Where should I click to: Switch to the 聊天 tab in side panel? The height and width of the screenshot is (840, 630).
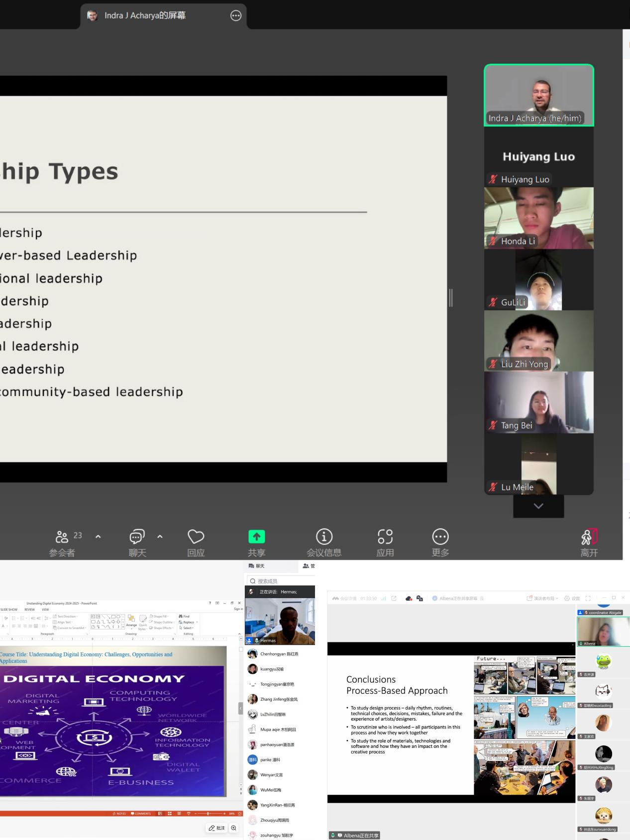[x=257, y=566]
